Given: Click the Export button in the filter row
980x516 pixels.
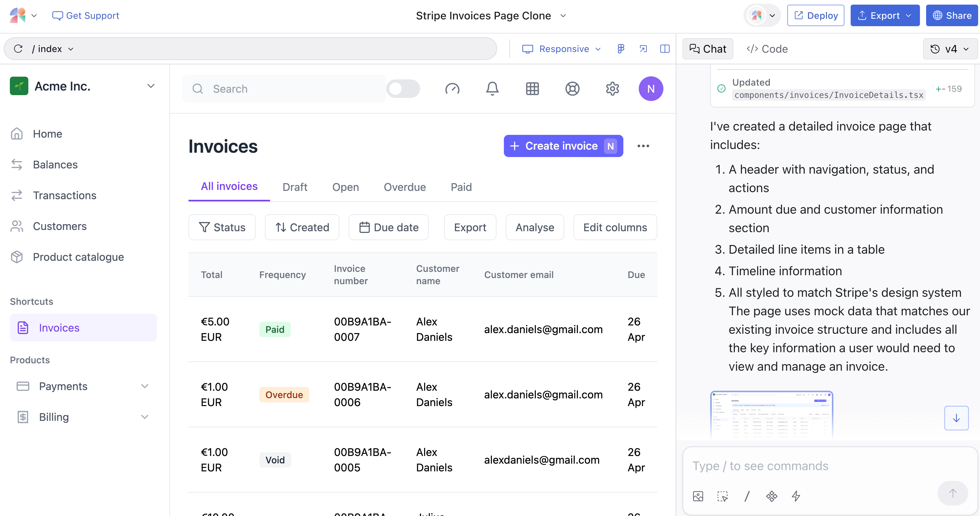Looking at the screenshot, I should pyautogui.click(x=470, y=227).
